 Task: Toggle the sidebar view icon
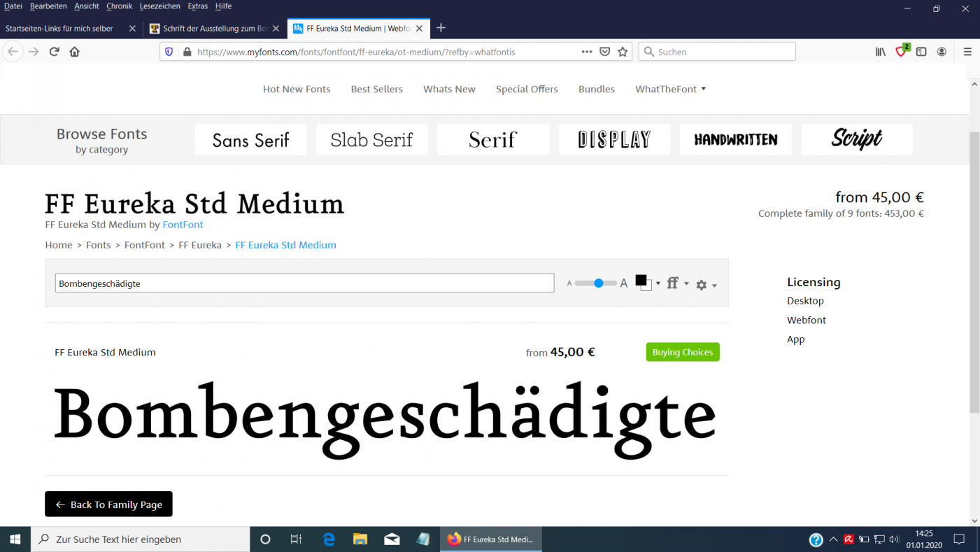click(921, 52)
